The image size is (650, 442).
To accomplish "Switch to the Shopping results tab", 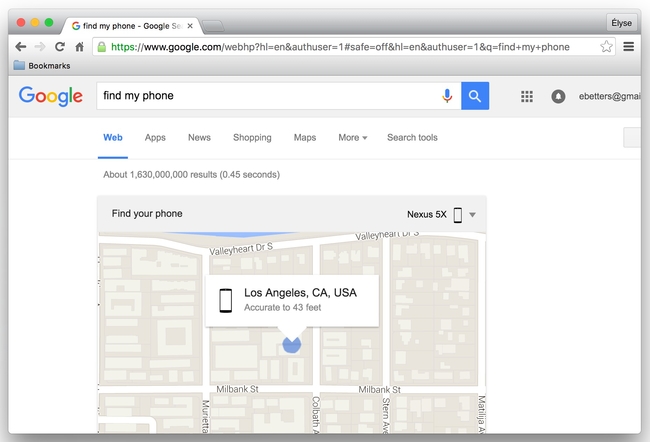I will coord(252,138).
